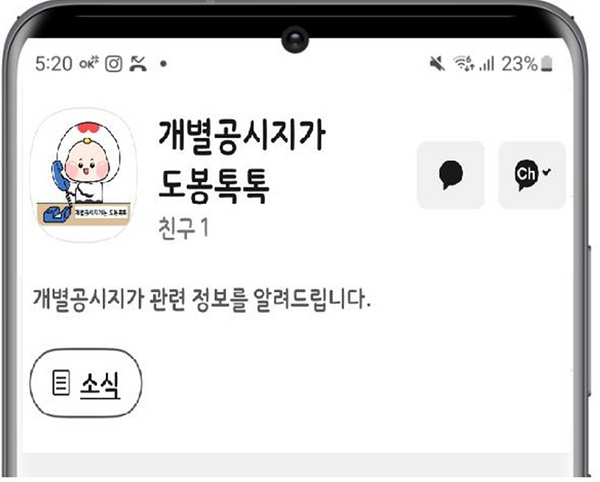Tap the document icon beside 소식
Screen dimensions: 600x482
(x=61, y=382)
